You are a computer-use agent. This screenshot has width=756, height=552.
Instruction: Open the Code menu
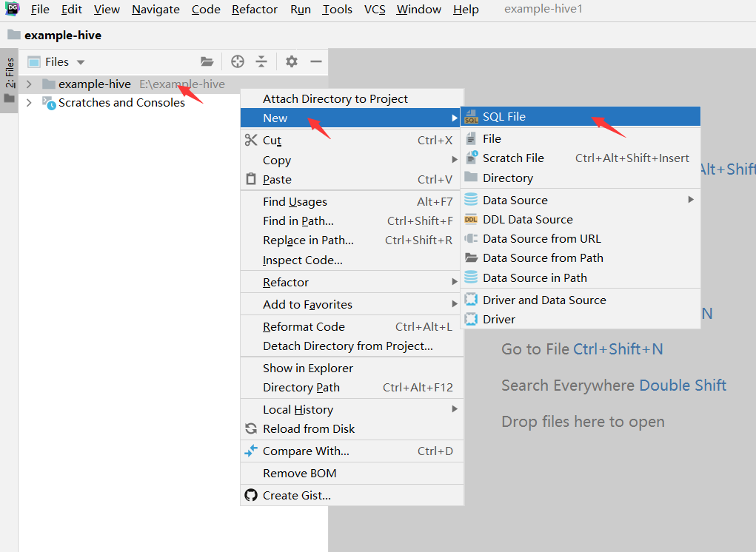(x=206, y=9)
